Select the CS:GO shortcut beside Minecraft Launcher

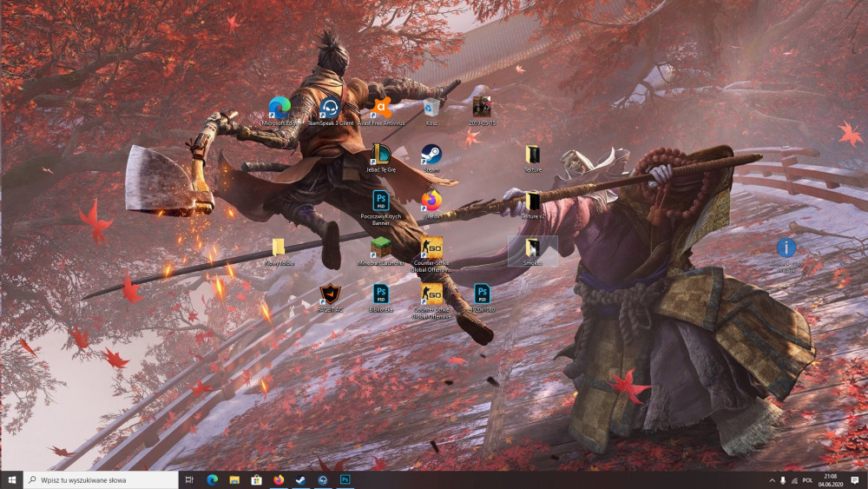pyautogui.click(x=431, y=254)
